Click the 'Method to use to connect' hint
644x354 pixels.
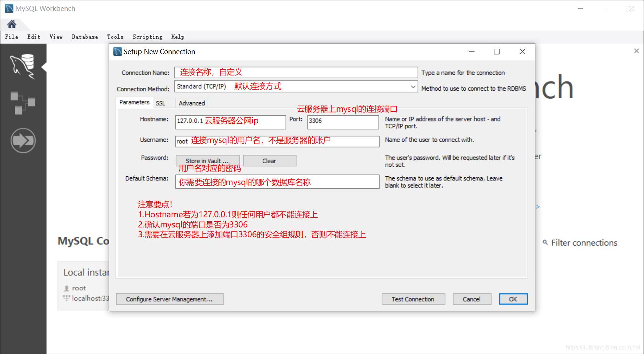[474, 88]
